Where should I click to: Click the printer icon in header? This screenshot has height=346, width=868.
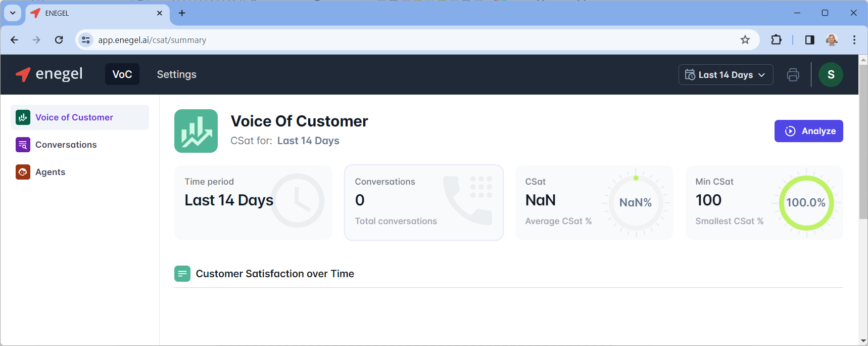[793, 75]
